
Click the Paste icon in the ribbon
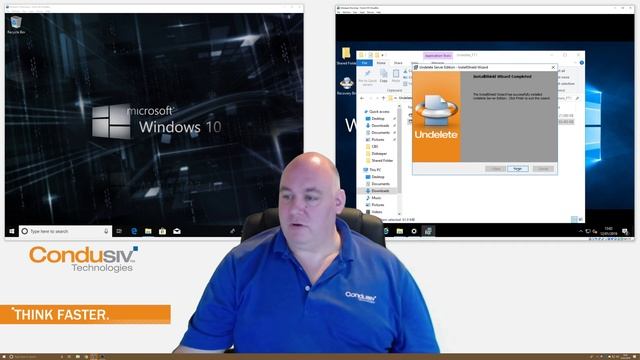pos(396,76)
